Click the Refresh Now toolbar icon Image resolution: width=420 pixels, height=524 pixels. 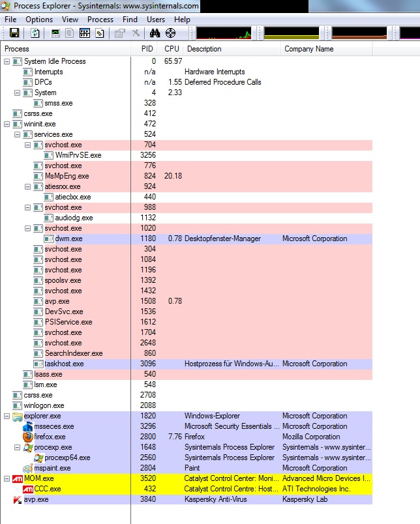(x=35, y=33)
